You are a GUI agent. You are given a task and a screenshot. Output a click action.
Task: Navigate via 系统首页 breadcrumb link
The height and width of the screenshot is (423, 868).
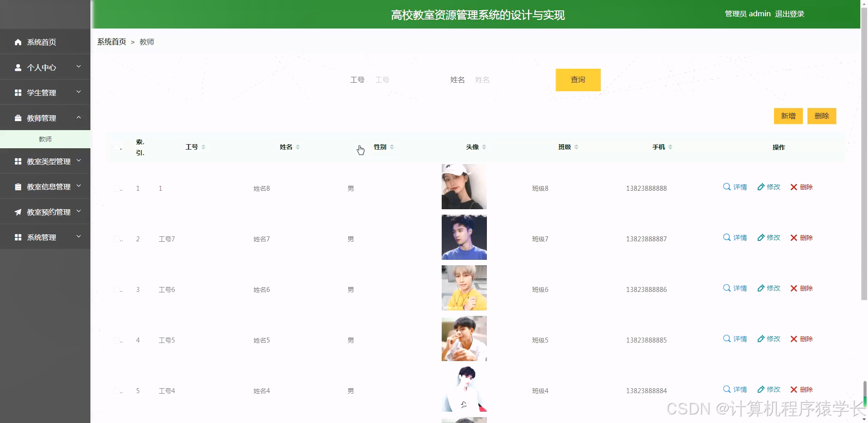coord(111,42)
